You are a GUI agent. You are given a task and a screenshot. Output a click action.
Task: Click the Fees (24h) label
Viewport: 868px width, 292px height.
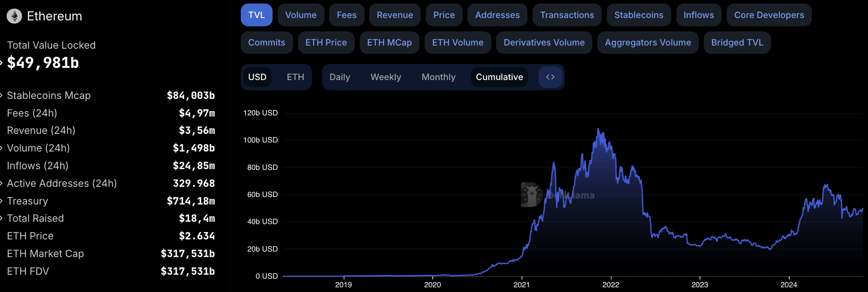coord(32,113)
